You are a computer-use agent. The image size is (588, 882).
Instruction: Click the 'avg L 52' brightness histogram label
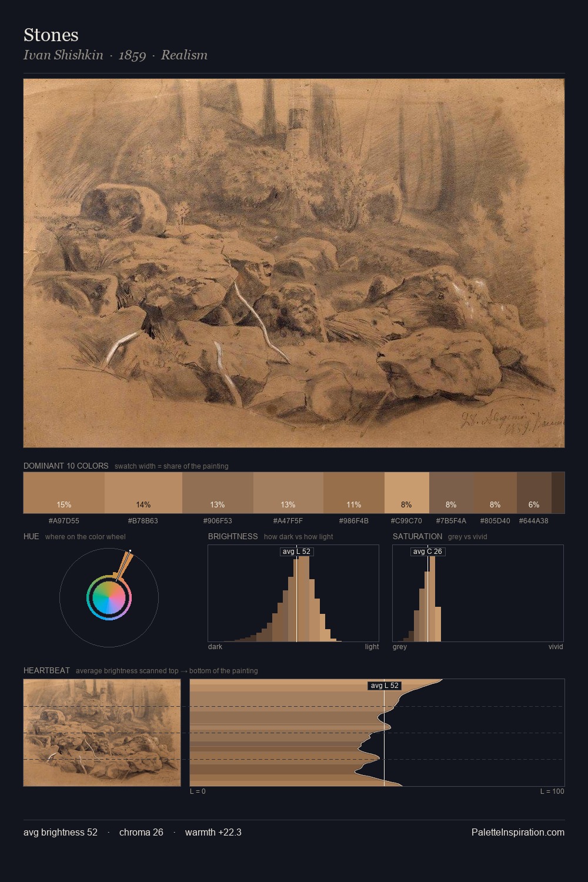[x=296, y=552]
